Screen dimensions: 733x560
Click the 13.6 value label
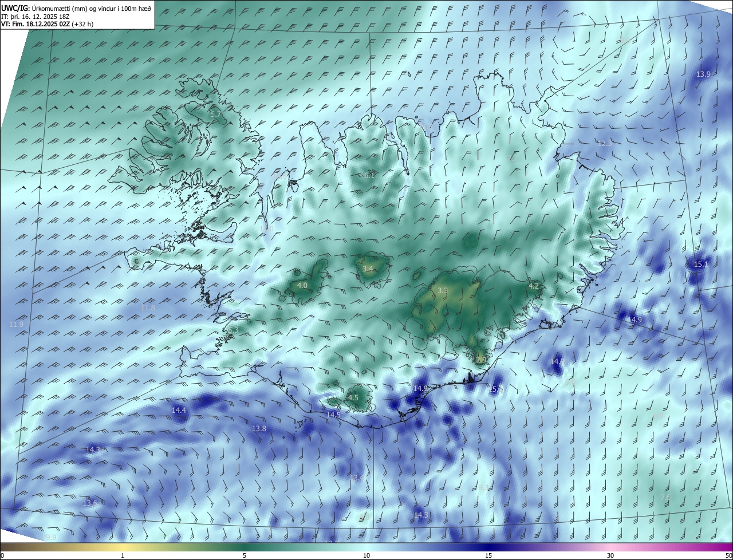[x=90, y=503]
